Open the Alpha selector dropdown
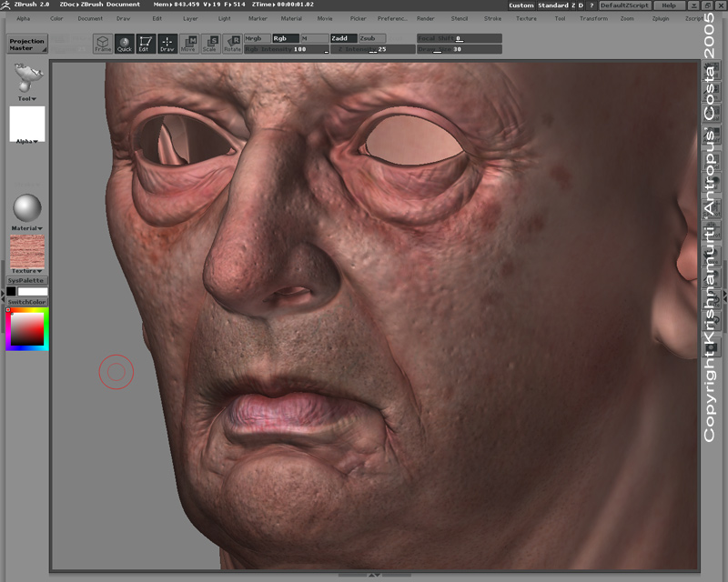 coord(27,141)
